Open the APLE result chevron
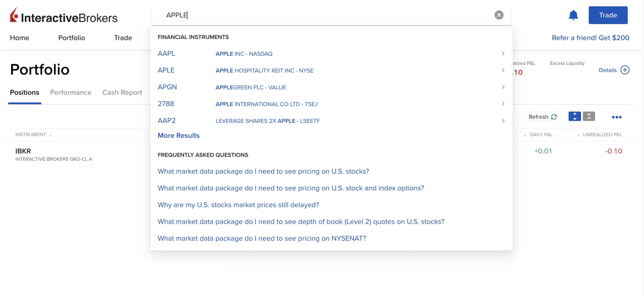This screenshot has width=644, height=296. click(503, 70)
